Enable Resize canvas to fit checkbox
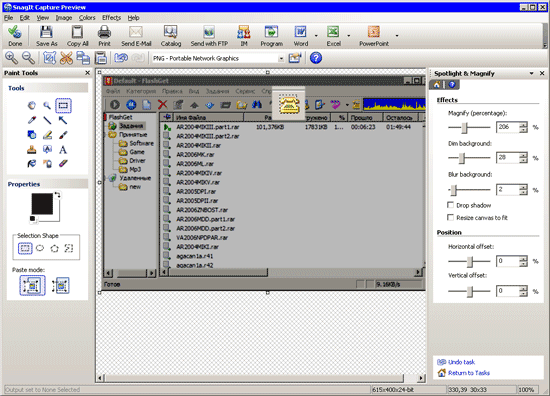This screenshot has height=396, width=550. click(450, 217)
